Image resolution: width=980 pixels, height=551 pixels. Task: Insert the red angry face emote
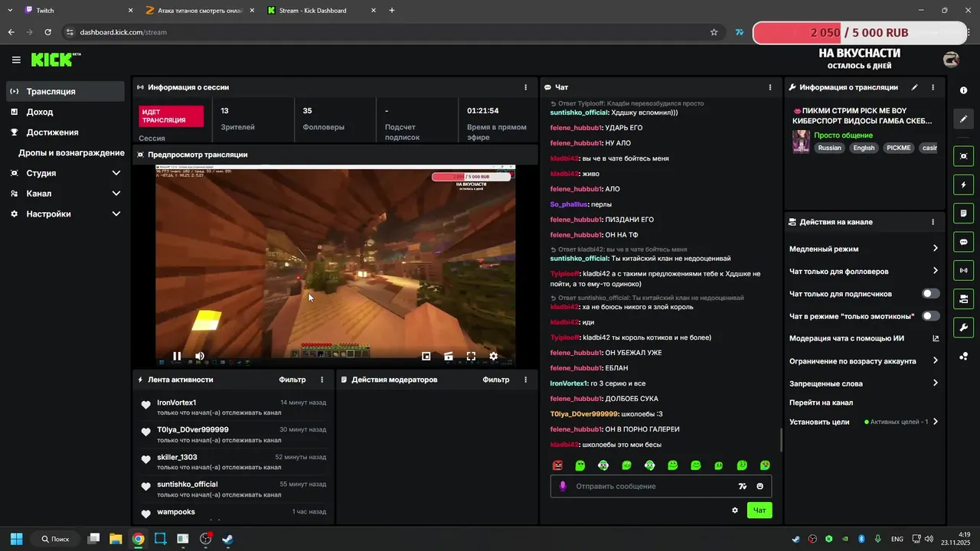point(557,465)
